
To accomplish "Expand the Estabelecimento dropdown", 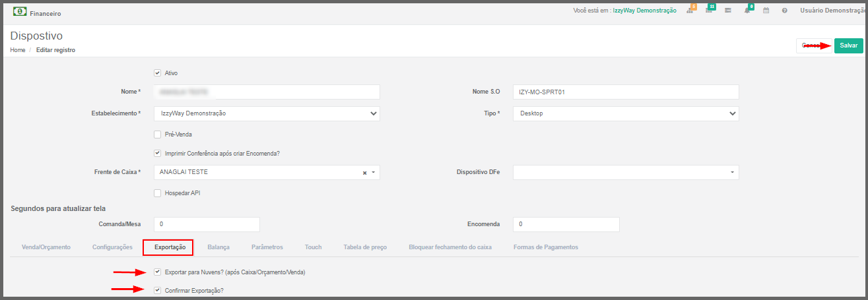I will pyautogui.click(x=267, y=113).
